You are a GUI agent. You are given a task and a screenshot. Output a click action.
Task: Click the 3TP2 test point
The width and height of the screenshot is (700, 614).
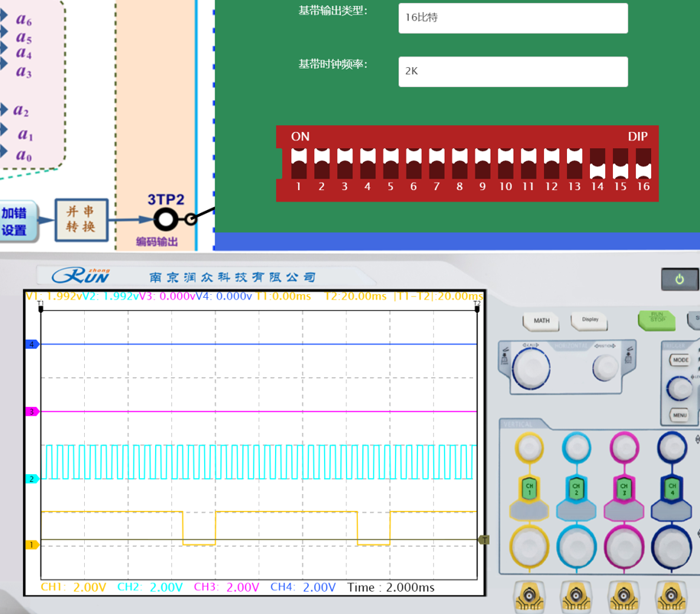pos(166,220)
